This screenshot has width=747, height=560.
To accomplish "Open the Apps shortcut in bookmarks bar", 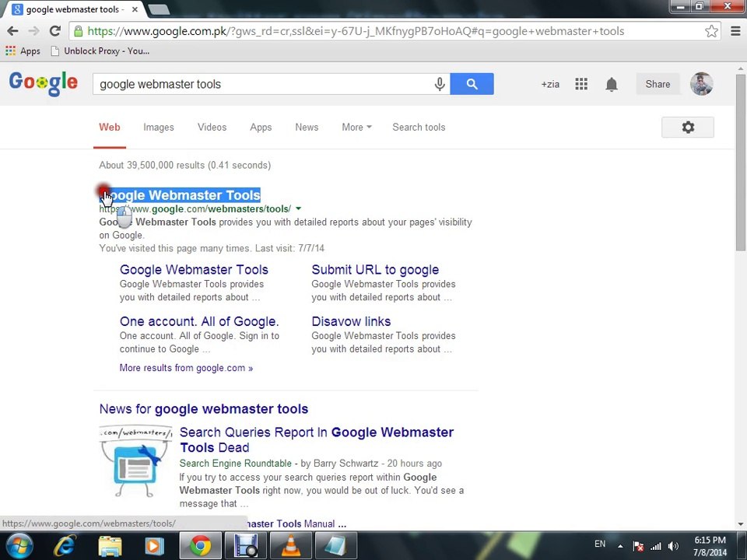I will point(23,51).
